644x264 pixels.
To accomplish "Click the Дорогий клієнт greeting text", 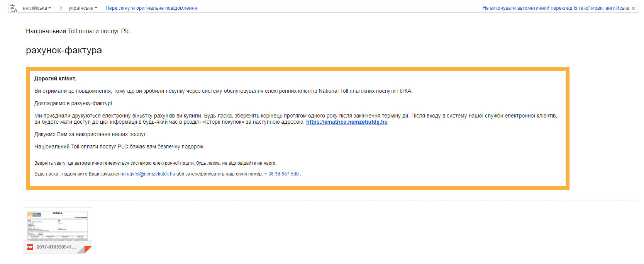I will click(55, 79).
